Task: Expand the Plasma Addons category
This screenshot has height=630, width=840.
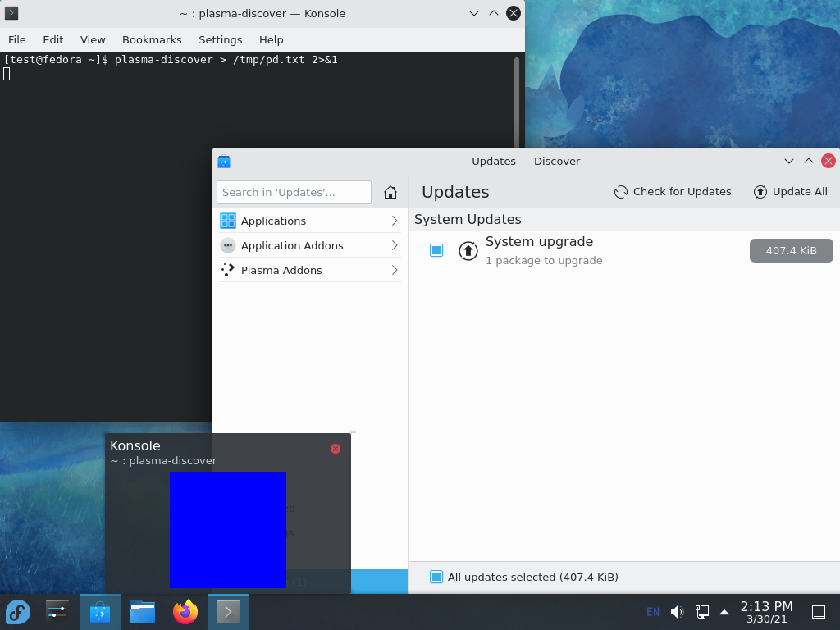Action: pyautogui.click(x=309, y=270)
